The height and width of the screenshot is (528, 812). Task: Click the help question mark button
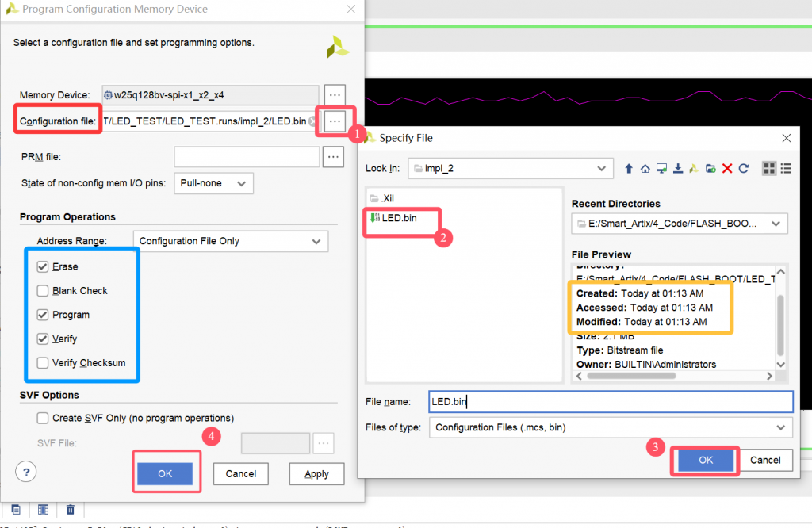[26, 472]
